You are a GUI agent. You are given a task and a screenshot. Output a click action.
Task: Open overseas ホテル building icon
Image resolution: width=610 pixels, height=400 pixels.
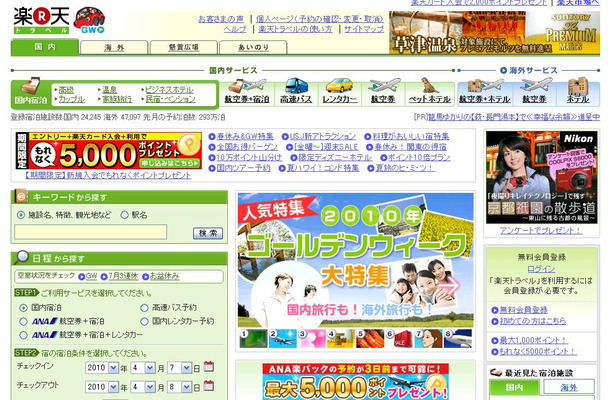(x=578, y=92)
